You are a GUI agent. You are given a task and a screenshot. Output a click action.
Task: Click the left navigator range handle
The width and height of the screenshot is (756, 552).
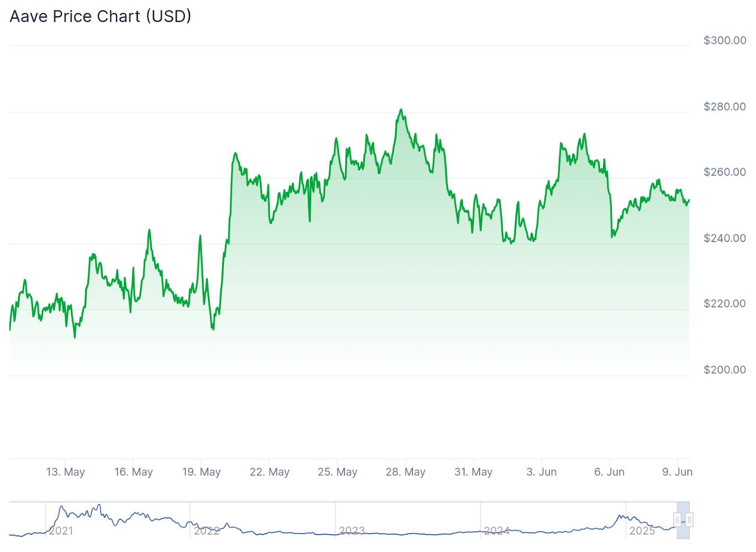pos(678,520)
